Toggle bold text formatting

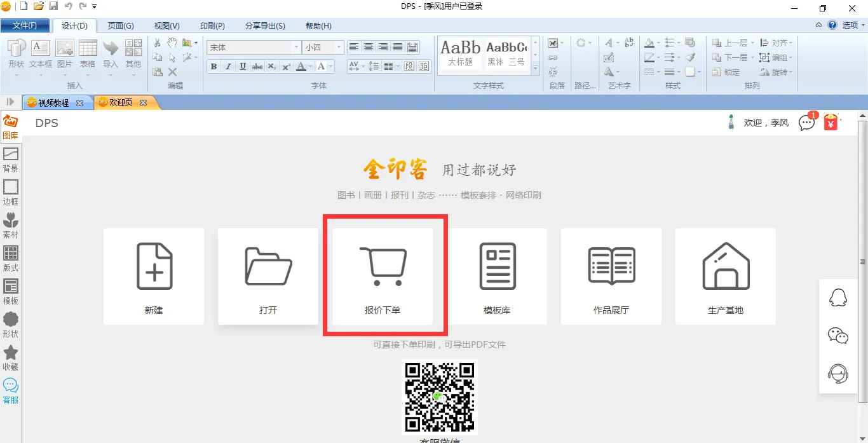coord(214,67)
